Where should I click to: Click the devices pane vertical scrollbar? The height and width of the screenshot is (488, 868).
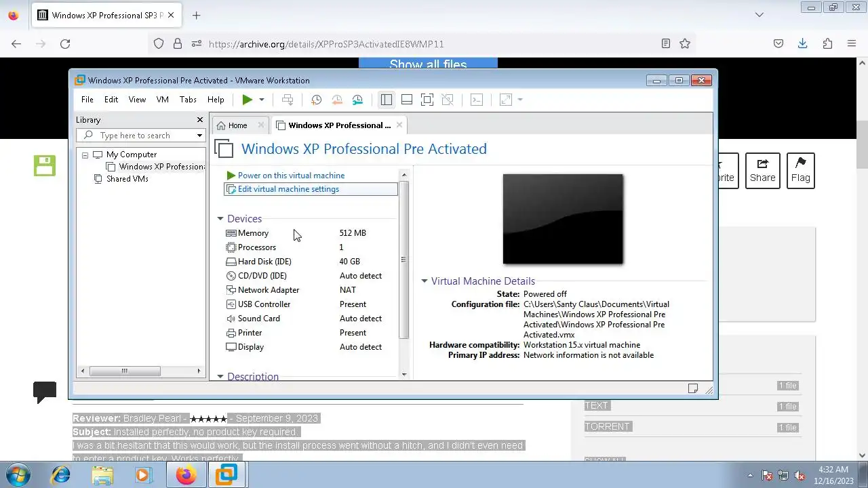404,260
